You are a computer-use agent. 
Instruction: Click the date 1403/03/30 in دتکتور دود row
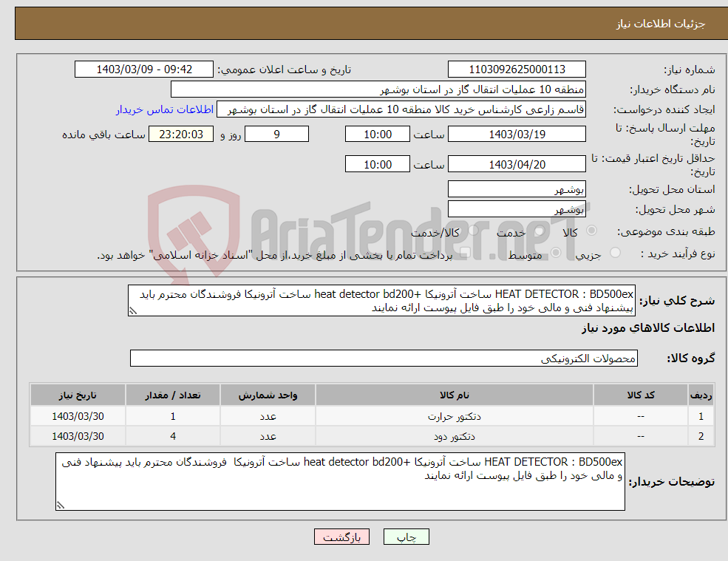point(78,436)
